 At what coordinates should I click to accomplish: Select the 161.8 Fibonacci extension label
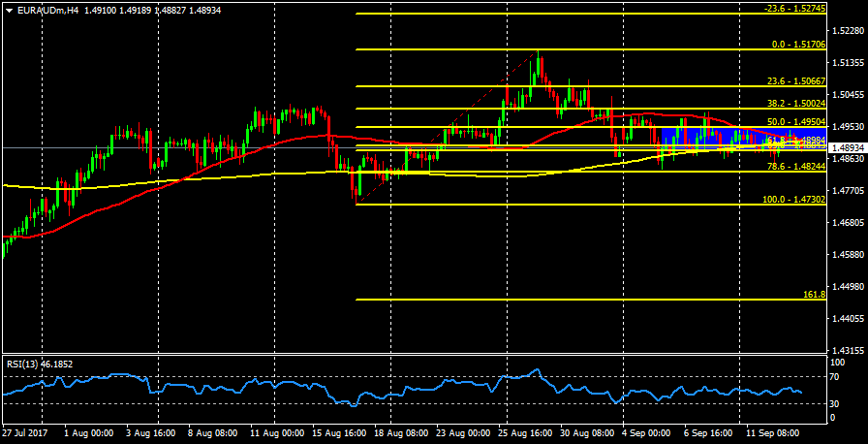pos(814,294)
